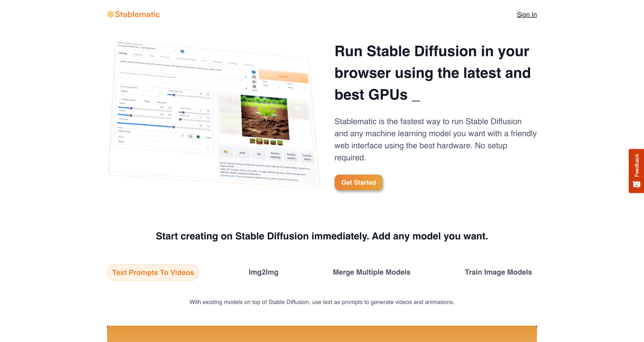Switch to the Merge Multiple Models tab
Screen dimensions: 644x342
372,272
